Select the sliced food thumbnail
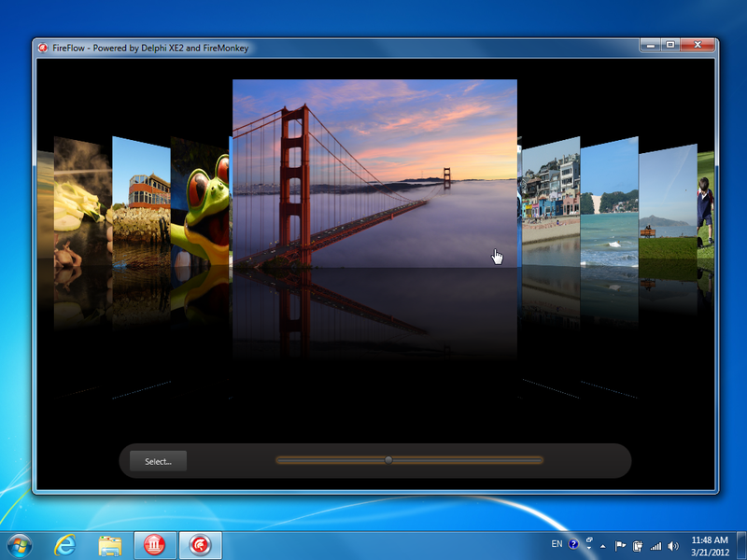 click(83, 201)
